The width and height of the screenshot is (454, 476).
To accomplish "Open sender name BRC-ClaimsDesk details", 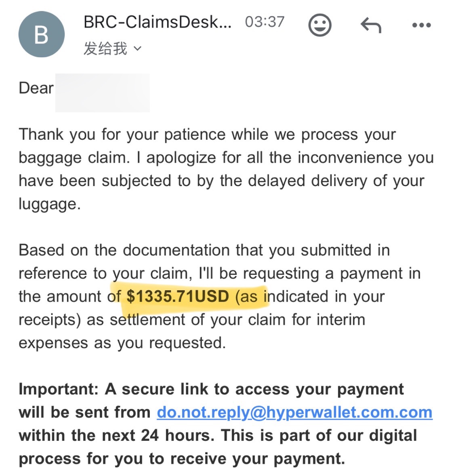I will (x=157, y=22).
